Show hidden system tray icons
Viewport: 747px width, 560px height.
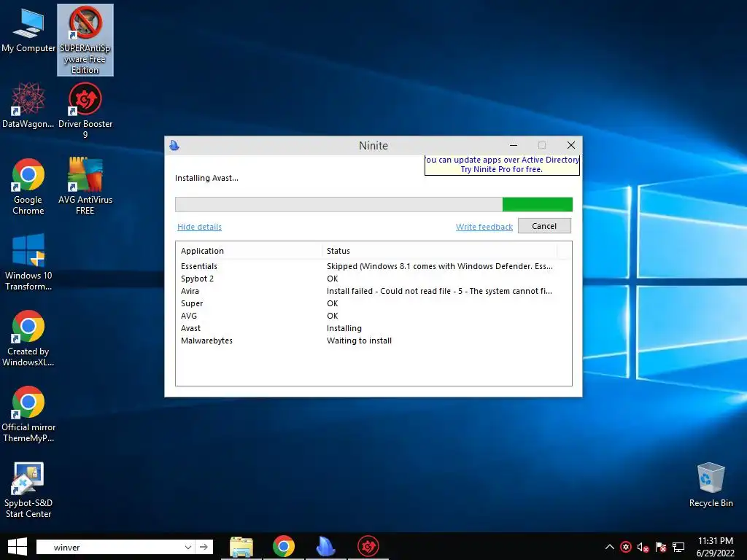[x=609, y=547]
